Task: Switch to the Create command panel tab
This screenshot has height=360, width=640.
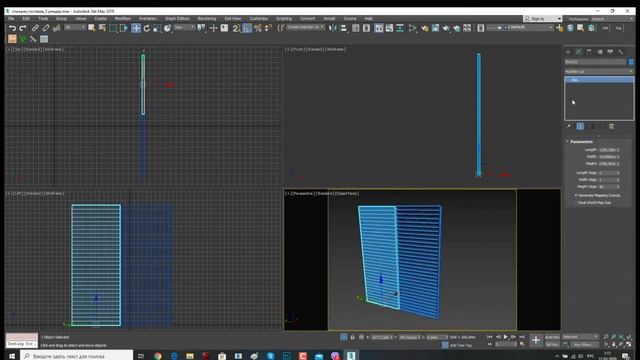Action: point(568,52)
